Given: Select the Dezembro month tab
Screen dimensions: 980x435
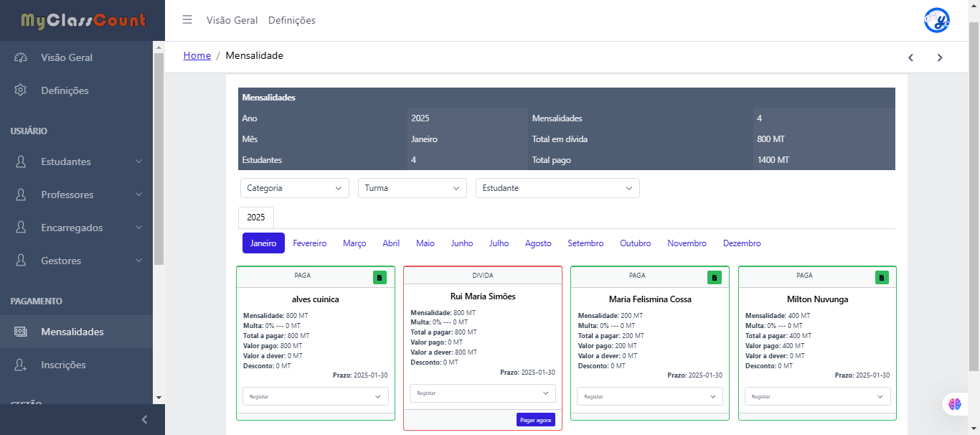Looking at the screenshot, I should [741, 243].
